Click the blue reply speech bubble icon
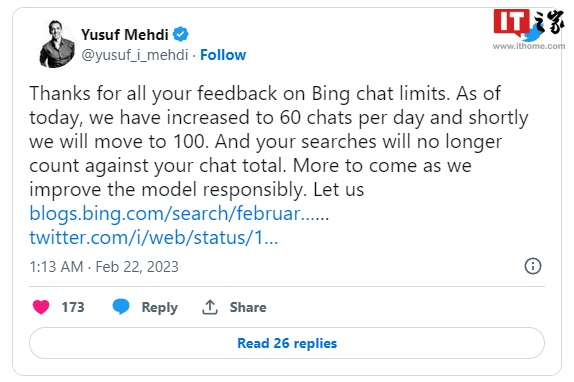Viewport: 574px width, 382px height. coord(121,307)
